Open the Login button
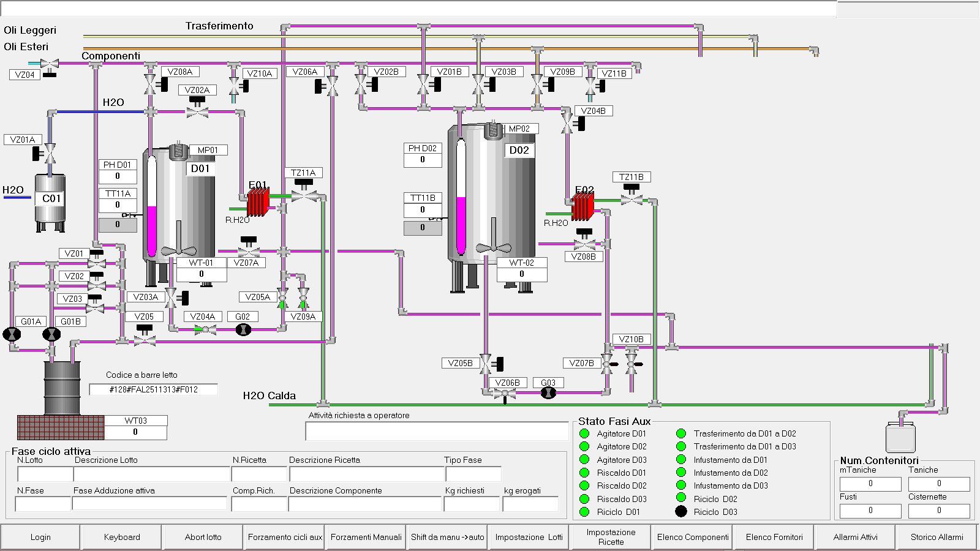The height and width of the screenshot is (551, 980). pos(40,537)
